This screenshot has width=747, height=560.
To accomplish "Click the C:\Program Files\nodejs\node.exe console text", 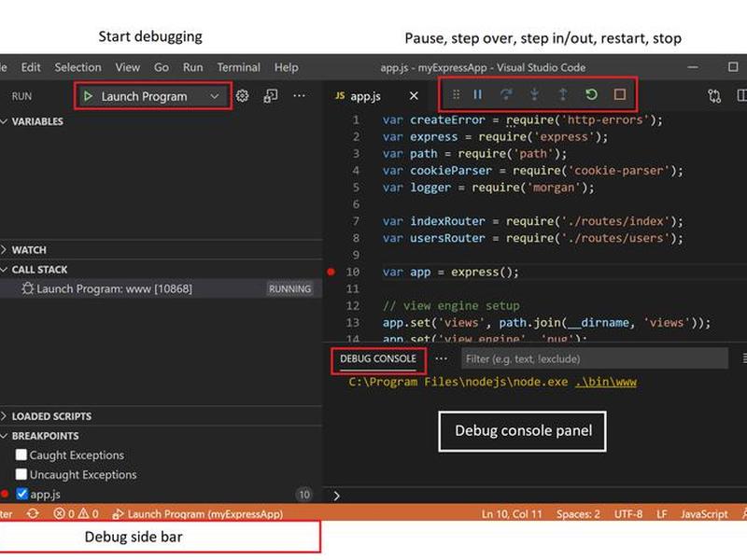I will 458,382.
